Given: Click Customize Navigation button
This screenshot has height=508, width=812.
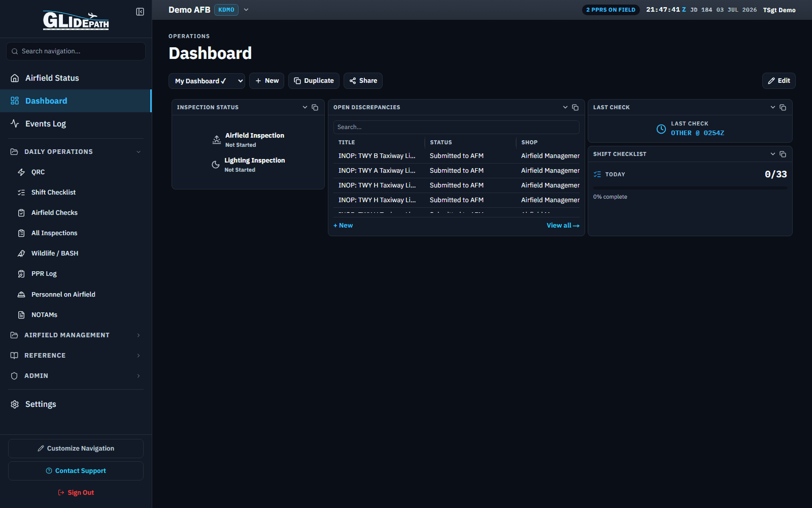Looking at the screenshot, I should [76, 449].
